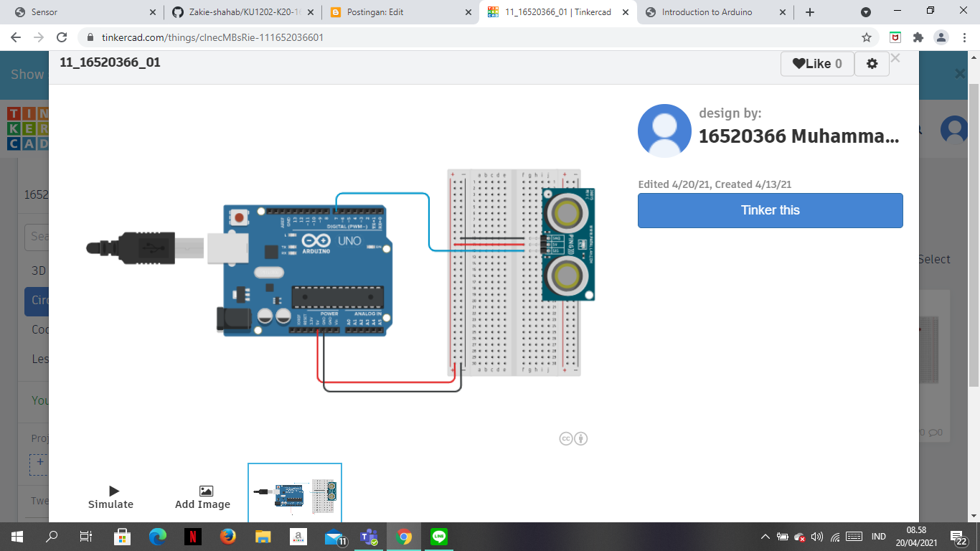
Task: Open notification center with 22 badge
Action: [x=958, y=537]
